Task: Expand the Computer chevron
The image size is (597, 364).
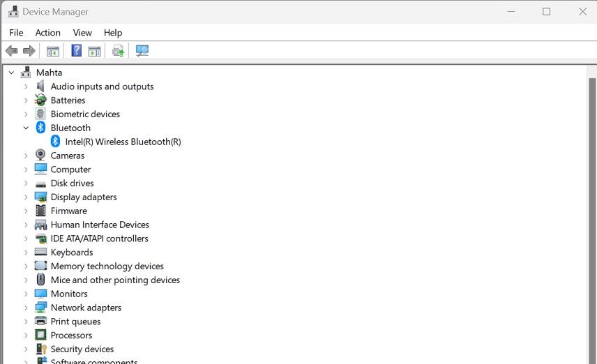Action: (26, 169)
